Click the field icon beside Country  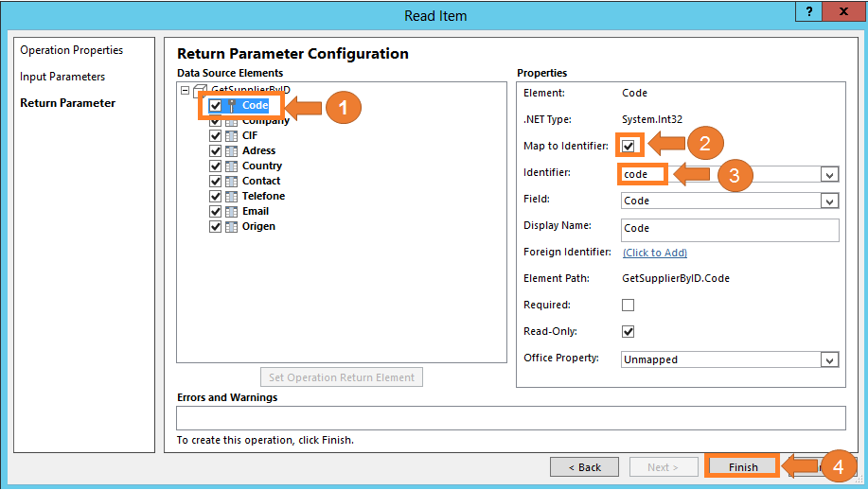click(232, 166)
